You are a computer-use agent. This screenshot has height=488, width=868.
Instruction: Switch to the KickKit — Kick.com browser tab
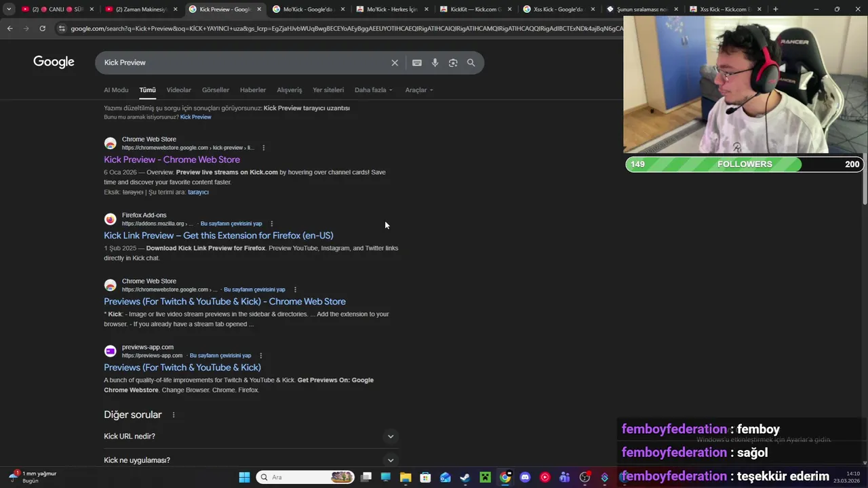pos(476,9)
